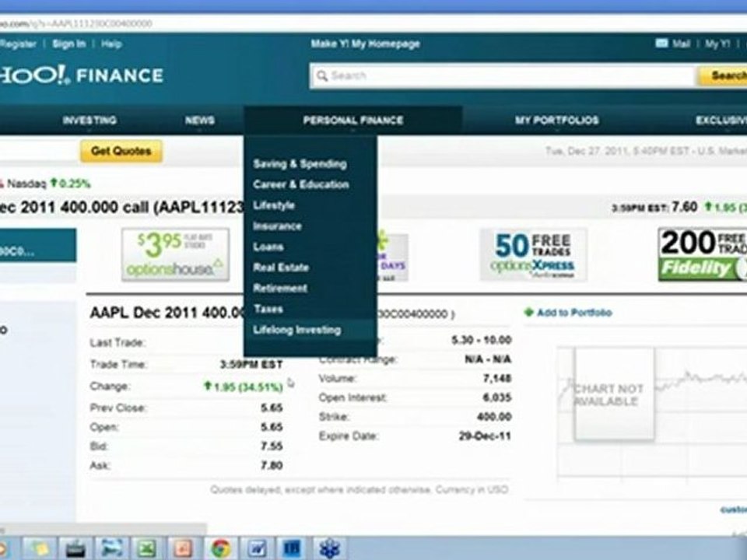The width and height of the screenshot is (747, 560).
Task: Click the Add to Portfolio link
Action: pos(574,313)
